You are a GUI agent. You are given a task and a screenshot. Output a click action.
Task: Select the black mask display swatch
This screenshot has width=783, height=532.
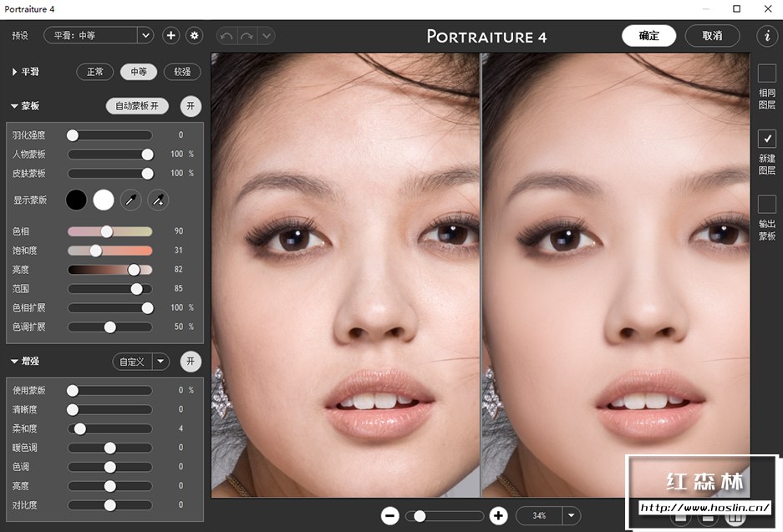76,200
